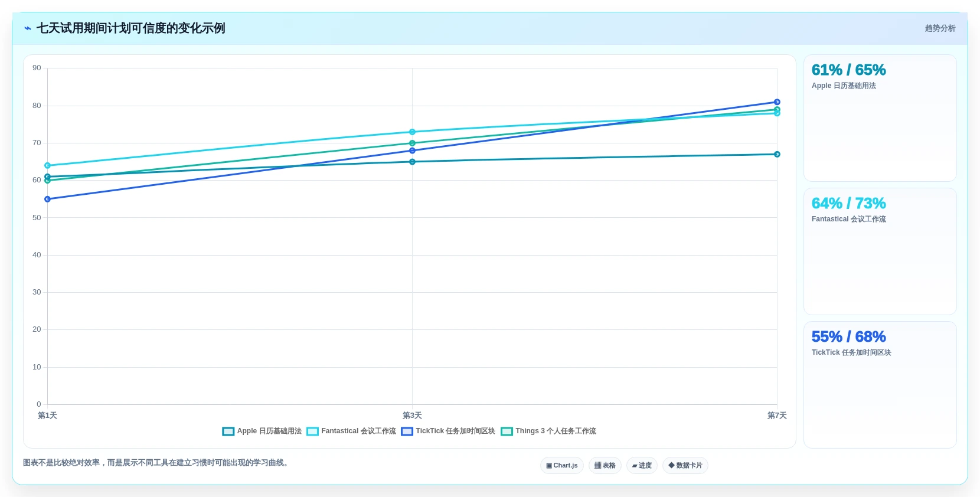
Task: Select the 表格 tag chip
Action: pos(605,466)
